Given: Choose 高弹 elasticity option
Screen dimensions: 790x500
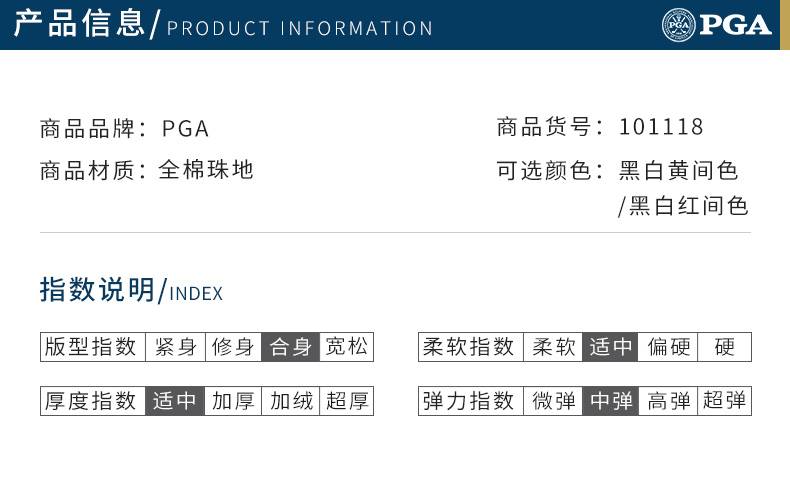Looking at the screenshot, I should point(668,401).
